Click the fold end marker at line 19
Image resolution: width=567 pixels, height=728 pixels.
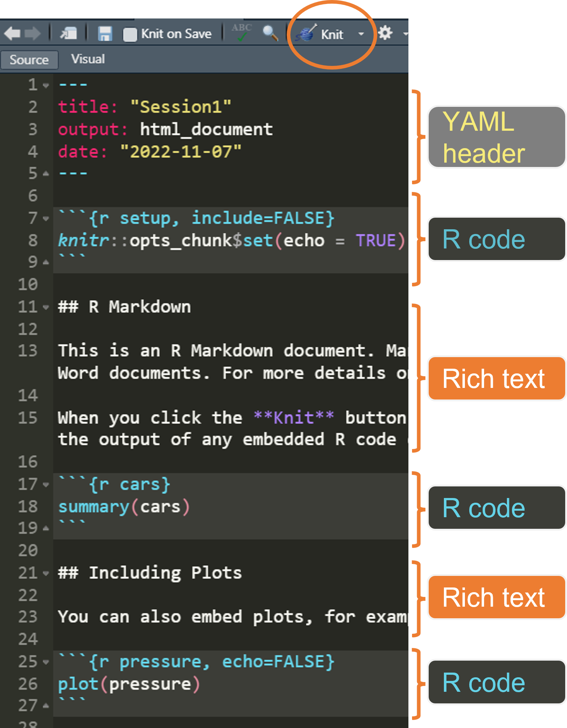click(46, 529)
